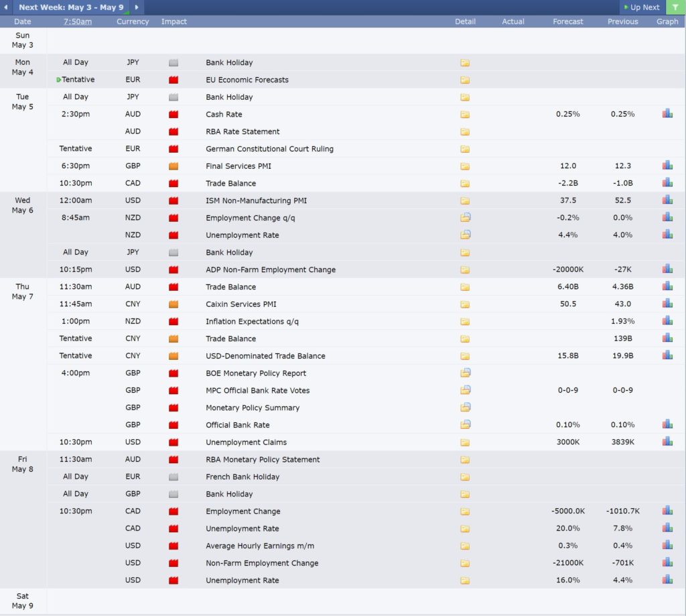686x616 pixels.
Task: Open detail folder for Non-Farm Employment Change
Action: click(465, 564)
